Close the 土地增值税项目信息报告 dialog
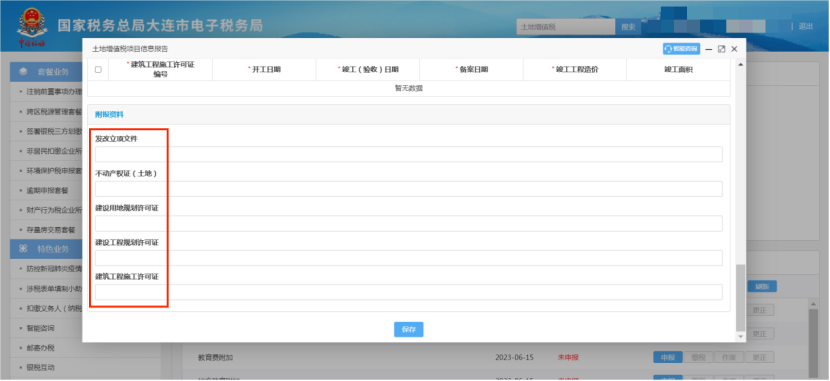The height and width of the screenshot is (381, 830). point(734,49)
